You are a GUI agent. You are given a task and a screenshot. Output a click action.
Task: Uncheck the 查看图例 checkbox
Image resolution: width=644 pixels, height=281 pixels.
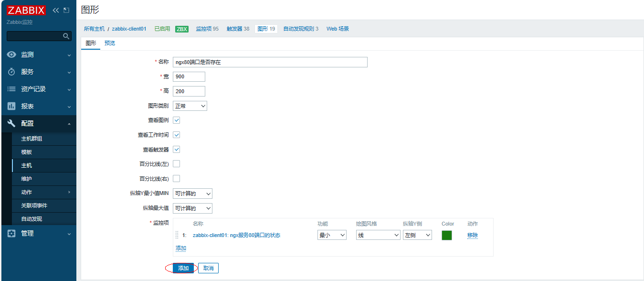(x=176, y=120)
